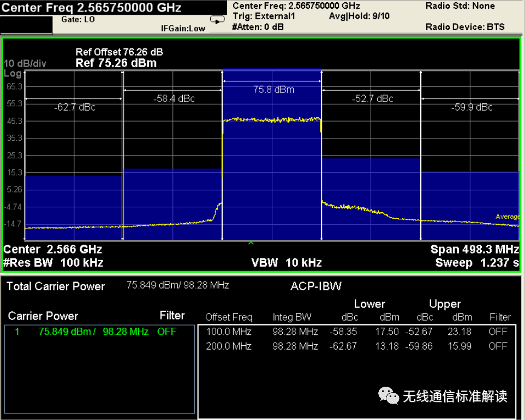This screenshot has height=420, width=525.
Task: Select the Total Carrier Power heading
Action: click(56, 286)
